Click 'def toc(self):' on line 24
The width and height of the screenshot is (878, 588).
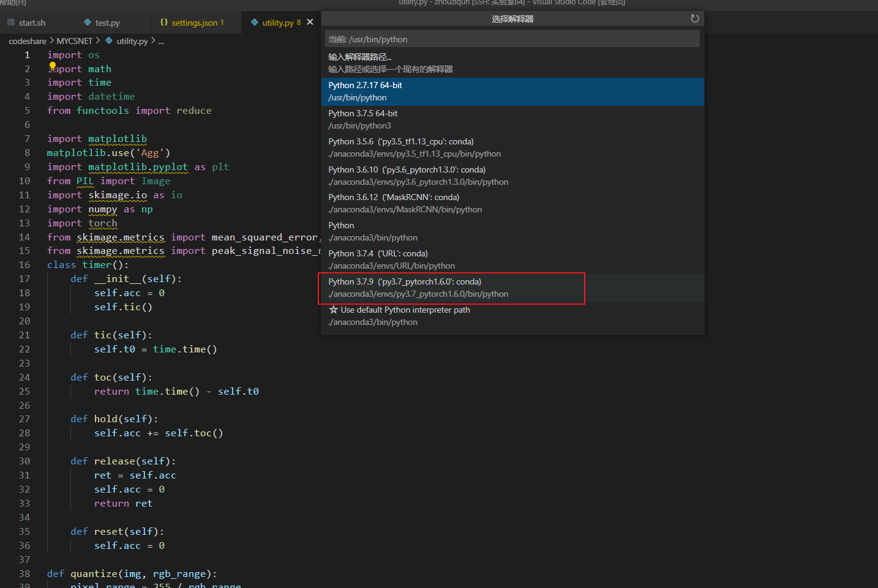coord(111,378)
